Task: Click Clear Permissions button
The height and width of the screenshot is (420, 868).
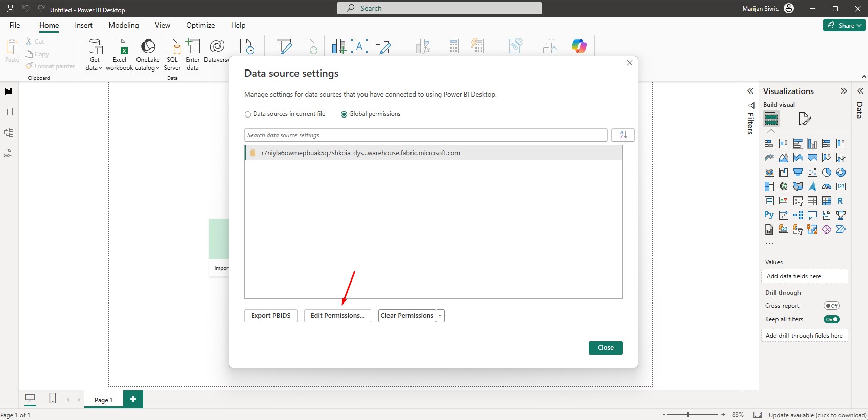Action: (407, 316)
